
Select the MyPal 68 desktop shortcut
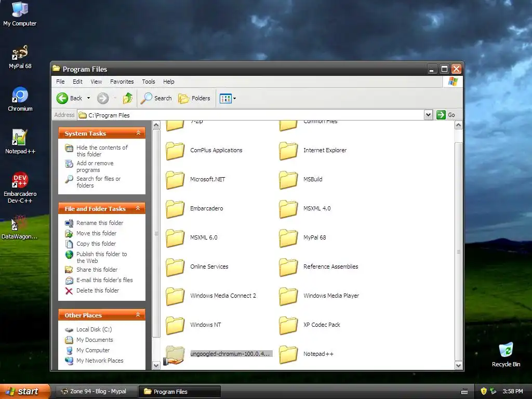coord(20,57)
